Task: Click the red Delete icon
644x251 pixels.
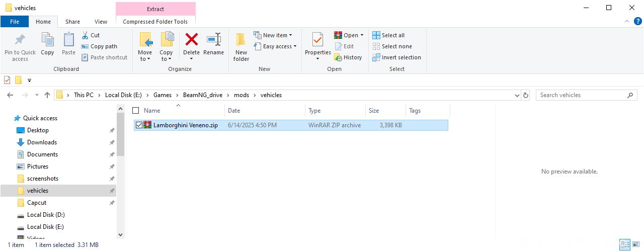Action: (191, 39)
